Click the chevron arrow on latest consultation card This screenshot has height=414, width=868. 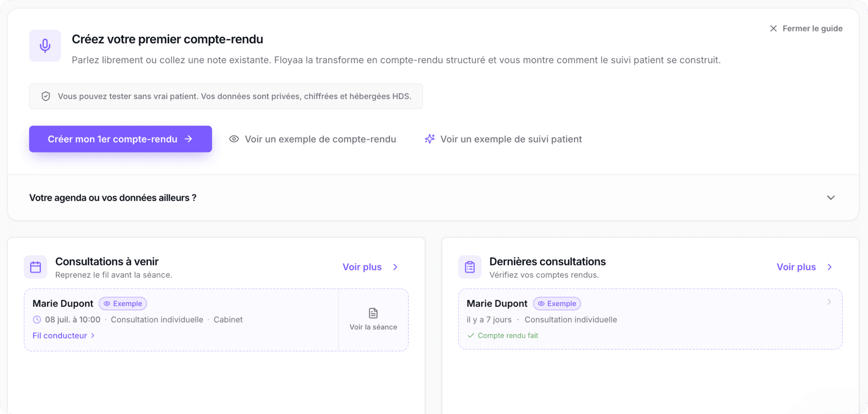click(x=829, y=302)
